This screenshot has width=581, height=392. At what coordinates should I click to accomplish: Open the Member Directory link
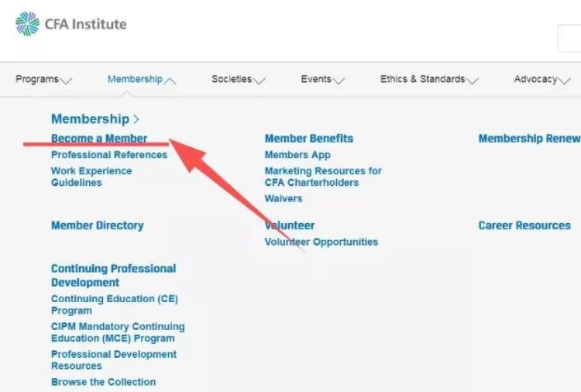pyautogui.click(x=98, y=225)
